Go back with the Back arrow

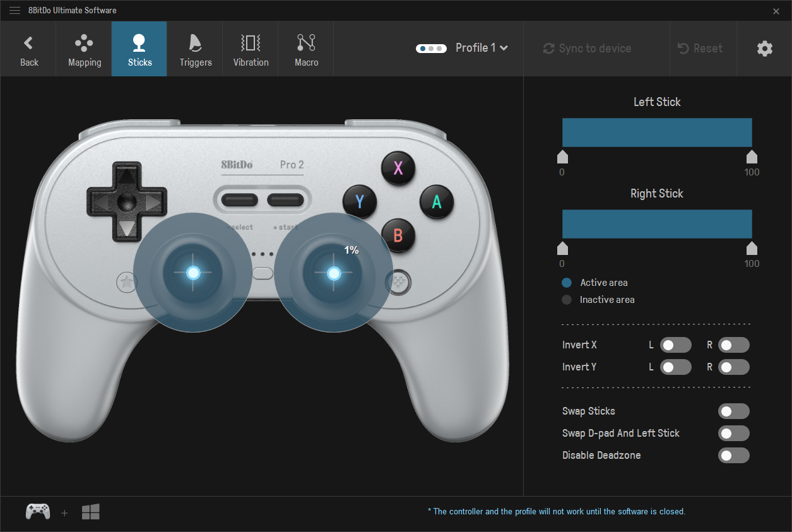[28, 49]
